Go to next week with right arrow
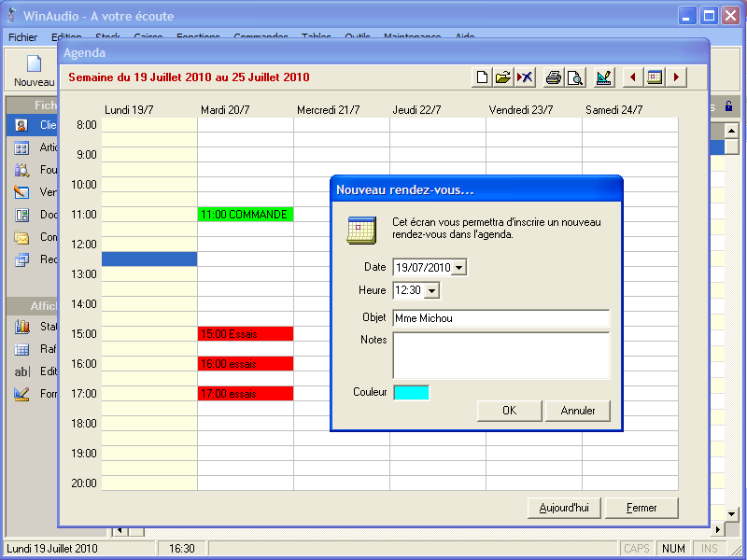Screen dimensions: 747x560 [x=676, y=77]
